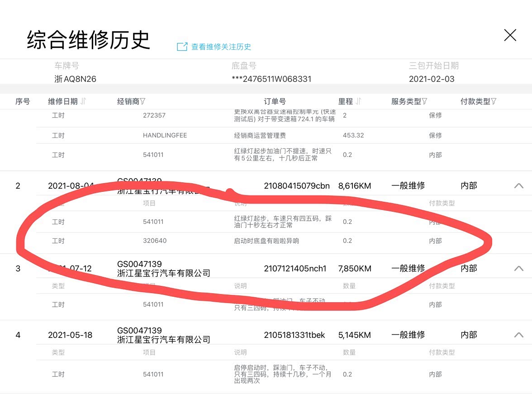Open the 经销商 filter funnel

tap(143, 101)
